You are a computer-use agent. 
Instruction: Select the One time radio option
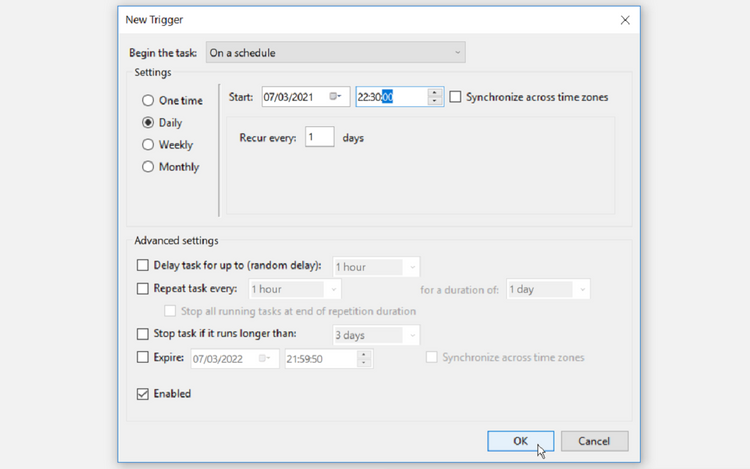(x=148, y=101)
